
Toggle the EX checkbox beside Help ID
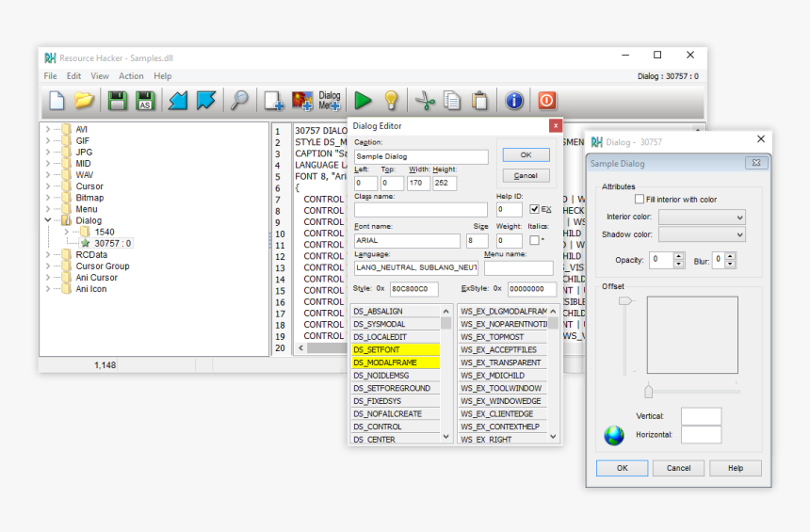[x=535, y=209]
